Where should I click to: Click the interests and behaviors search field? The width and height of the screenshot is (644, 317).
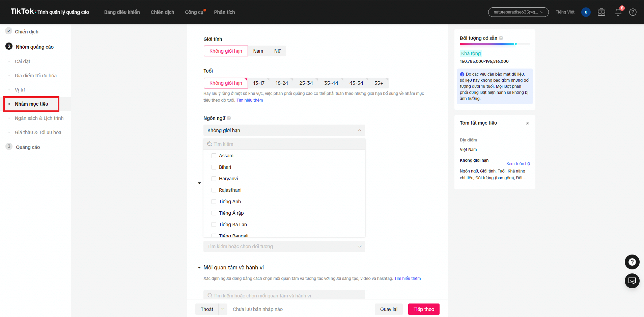(x=284, y=295)
